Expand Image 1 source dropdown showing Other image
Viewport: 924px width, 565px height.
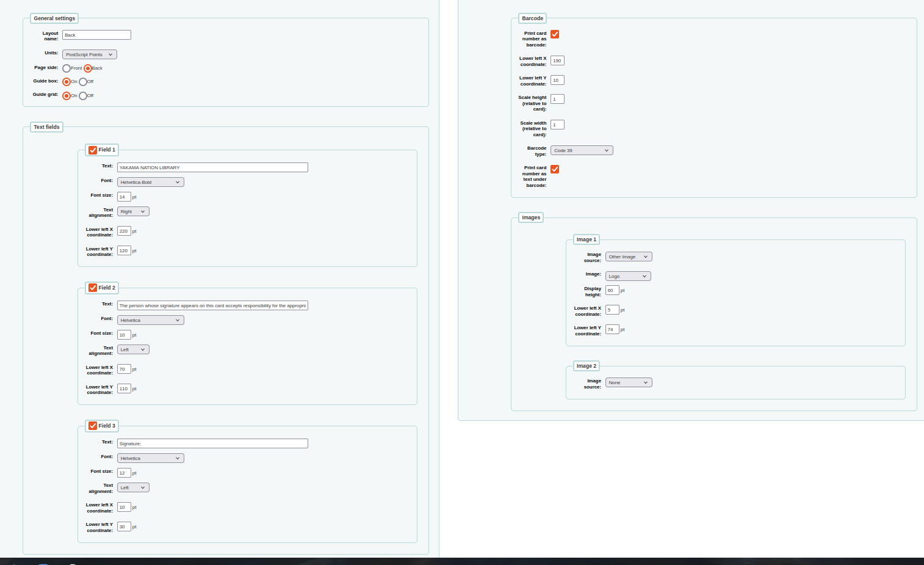[x=628, y=257]
